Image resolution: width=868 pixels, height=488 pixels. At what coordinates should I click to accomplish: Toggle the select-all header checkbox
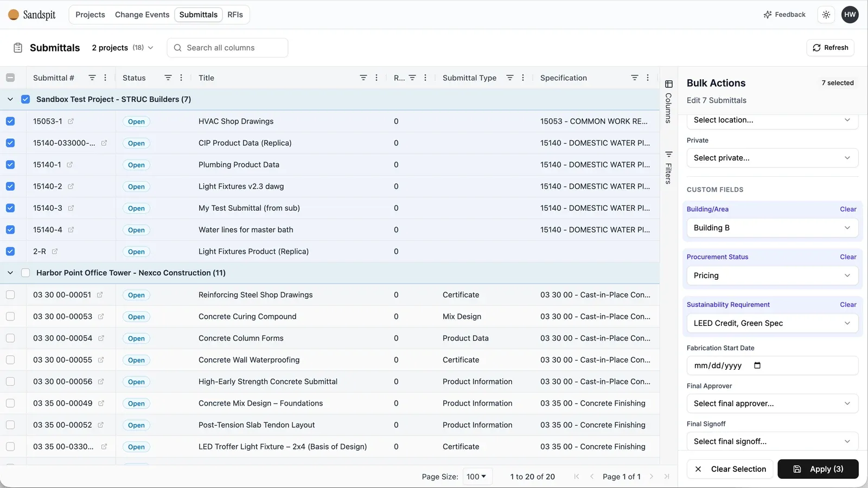click(x=10, y=78)
